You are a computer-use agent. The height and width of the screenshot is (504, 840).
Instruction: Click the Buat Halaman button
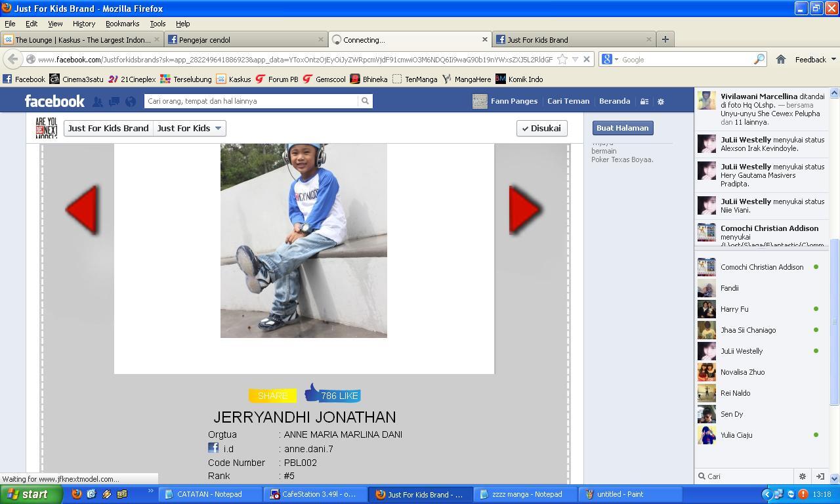pos(622,128)
